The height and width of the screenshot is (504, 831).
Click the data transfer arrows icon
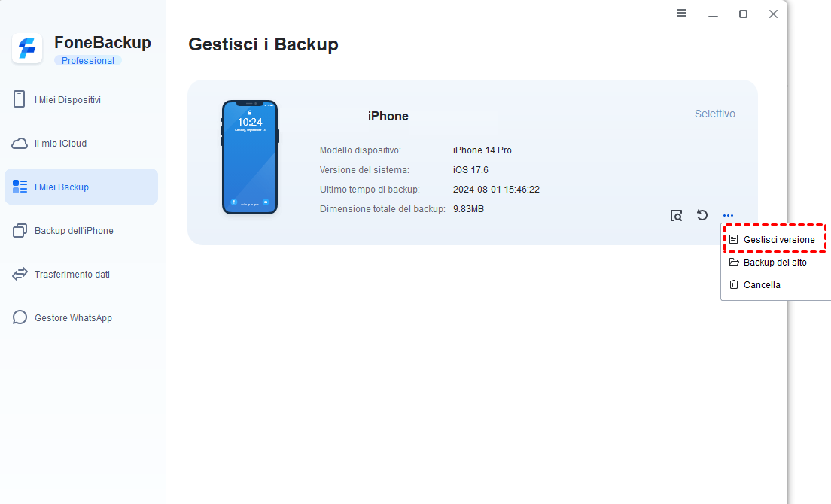pos(20,275)
